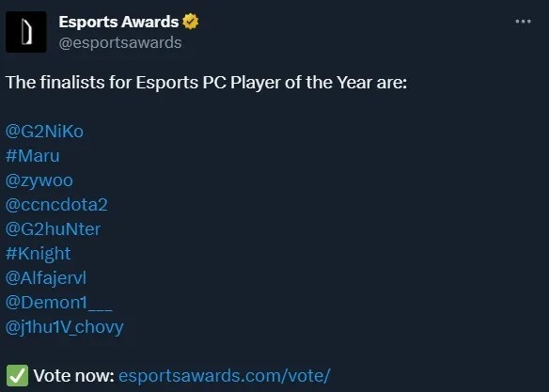549x392 pixels.
Task: Click the 'Vote now:' label text
Action: tap(74, 376)
